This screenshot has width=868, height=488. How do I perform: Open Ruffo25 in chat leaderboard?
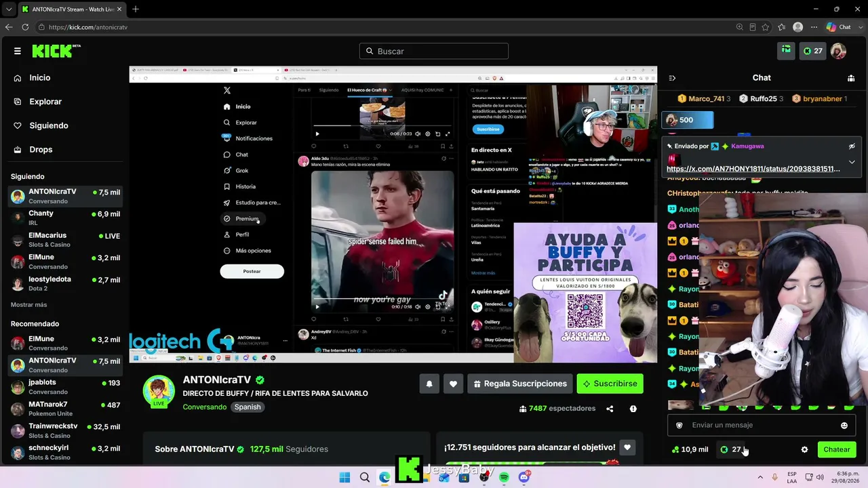coord(761,98)
